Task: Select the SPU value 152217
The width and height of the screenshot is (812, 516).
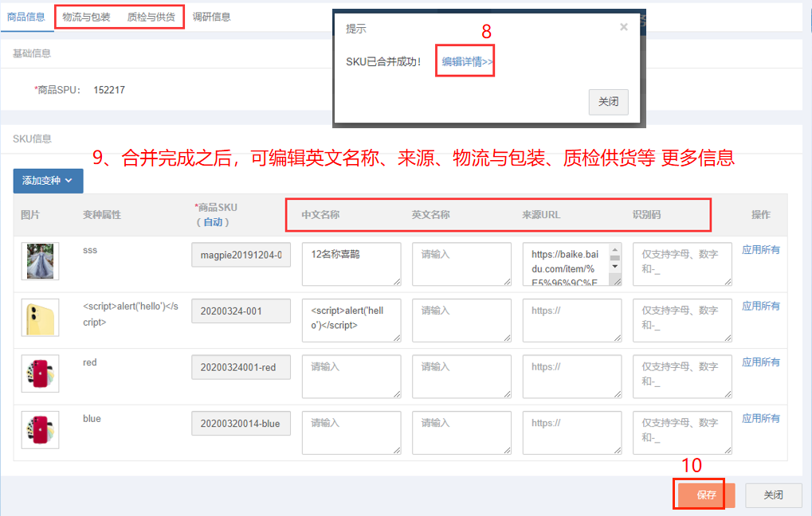Action: (109, 90)
